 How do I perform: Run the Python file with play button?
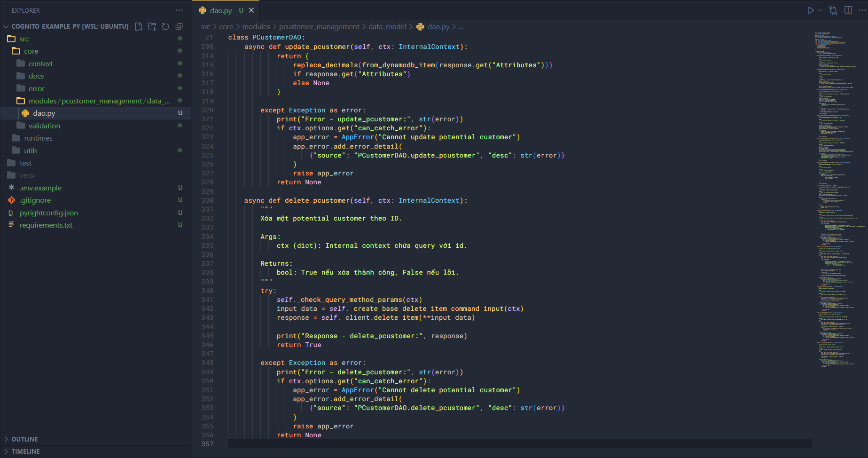(x=811, y=10)
